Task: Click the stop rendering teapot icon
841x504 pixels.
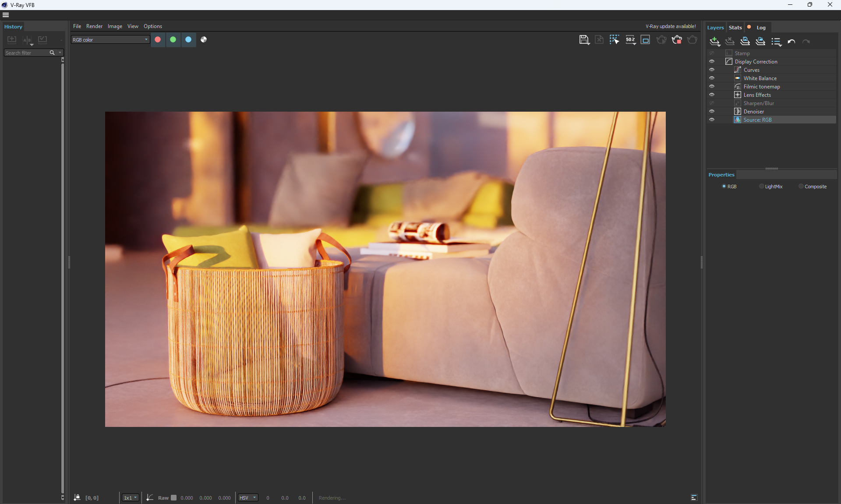Action: (x=677, y=40)
